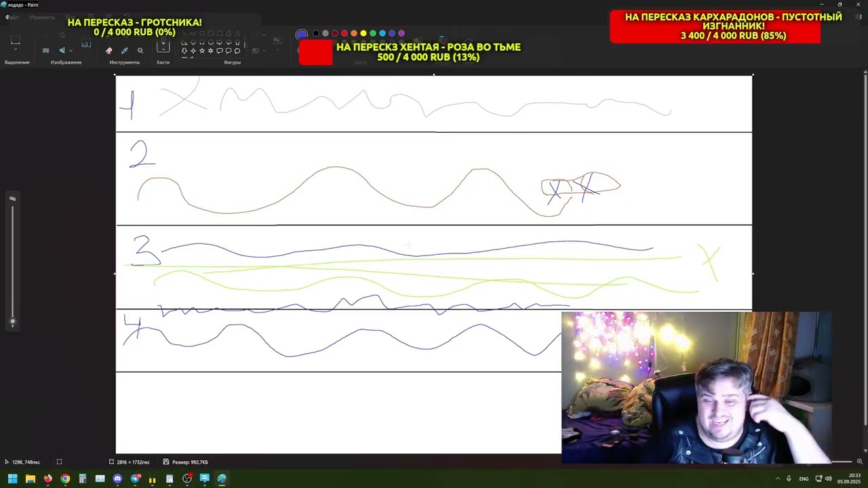
Task: Pick the yellow color swatch
Action: (x=363, y=33)
